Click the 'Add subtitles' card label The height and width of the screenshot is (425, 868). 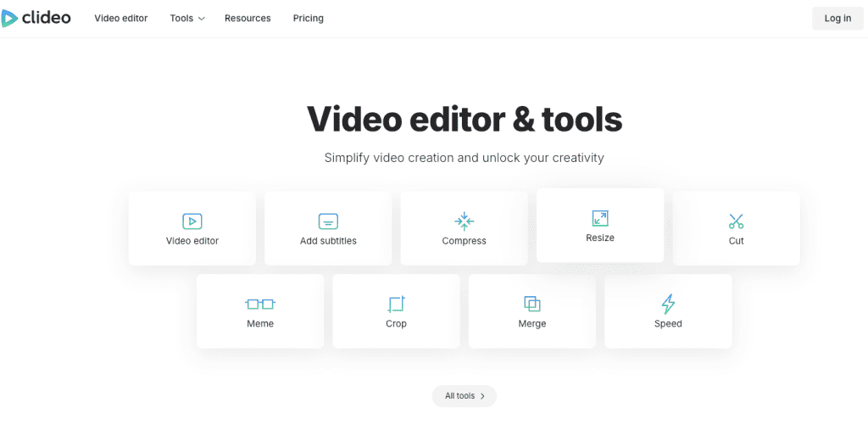328,241
